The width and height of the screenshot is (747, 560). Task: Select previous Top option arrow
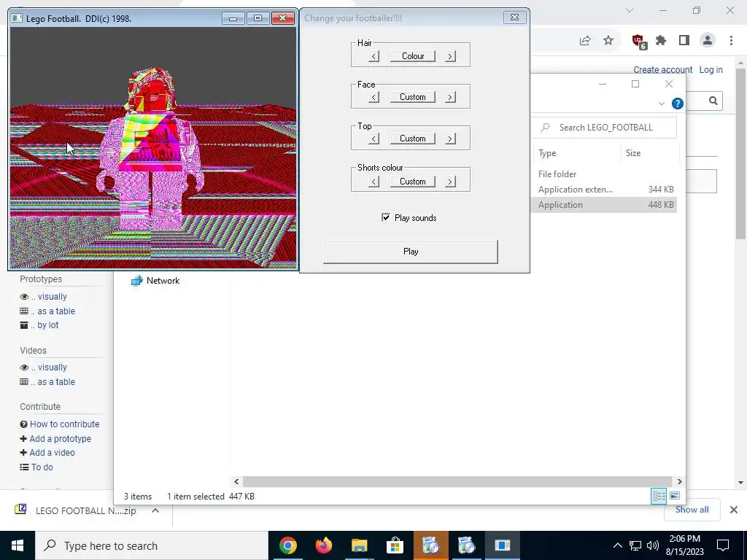click(374, 139)
